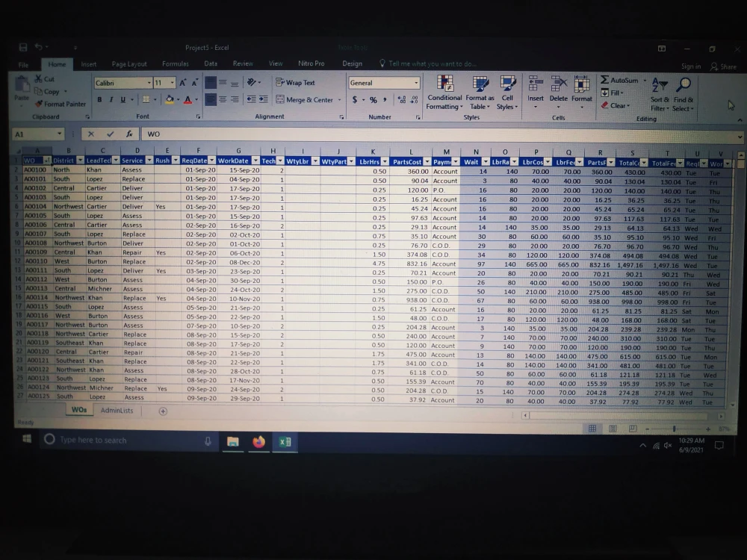Screen dimensions: 747x560
Task: Click the Copy icon
Action: pyautogui.click(x=39, y=91)
